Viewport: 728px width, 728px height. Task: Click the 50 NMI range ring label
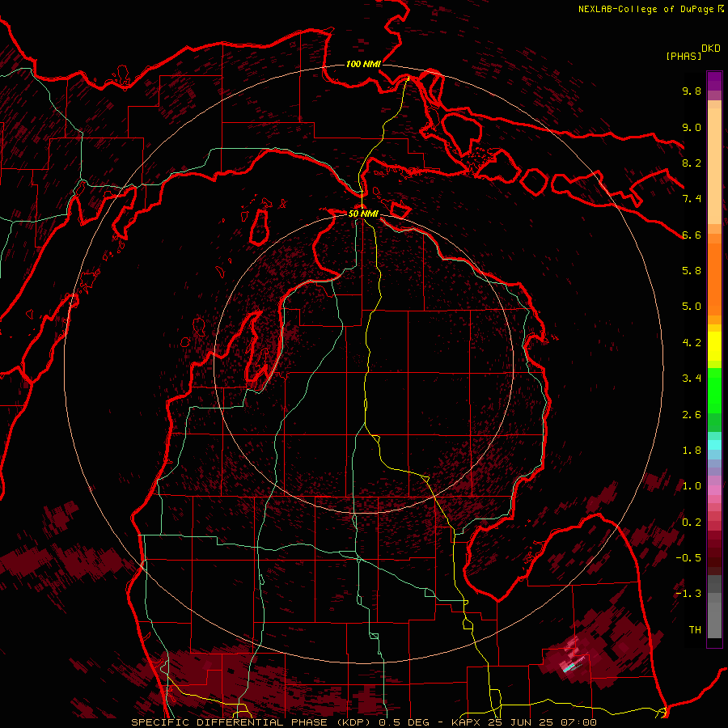(x=363, y=214)
